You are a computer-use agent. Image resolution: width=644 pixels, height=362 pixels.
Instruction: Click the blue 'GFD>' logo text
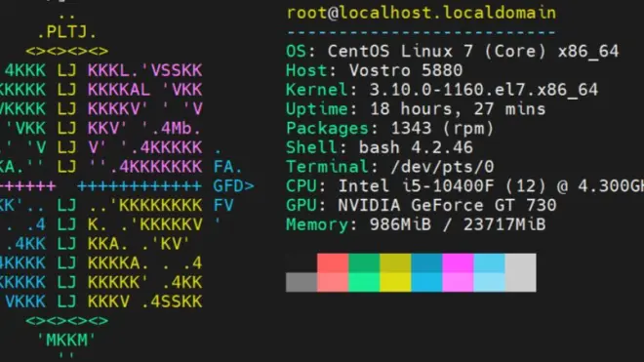234,186
